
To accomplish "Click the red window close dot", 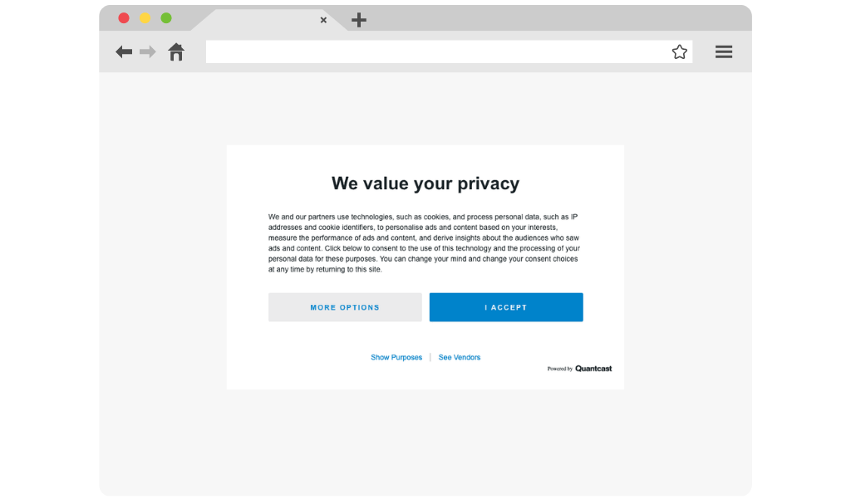I will point(124,18).
